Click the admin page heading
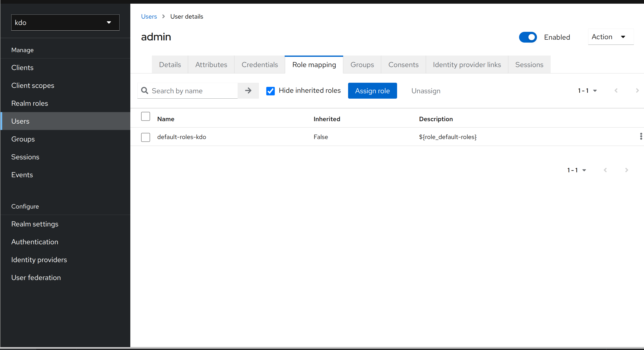644x350 pixels. (x=156, y=37)
